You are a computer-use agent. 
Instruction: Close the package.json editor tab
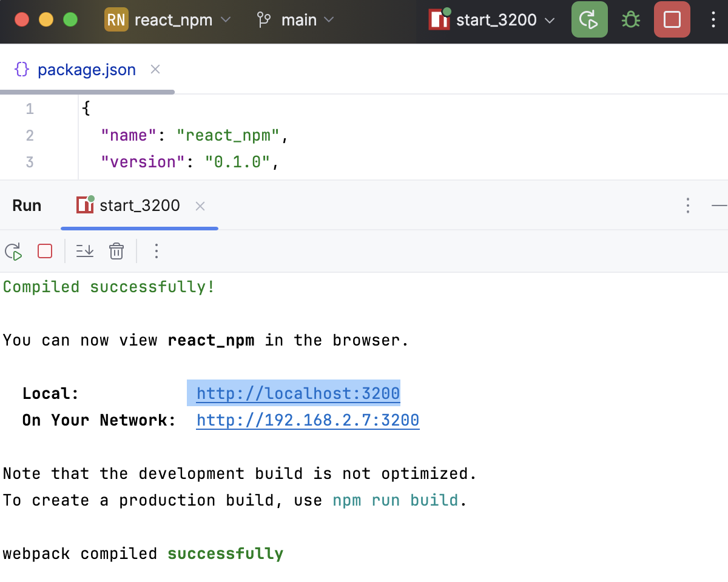click(155, 69)
